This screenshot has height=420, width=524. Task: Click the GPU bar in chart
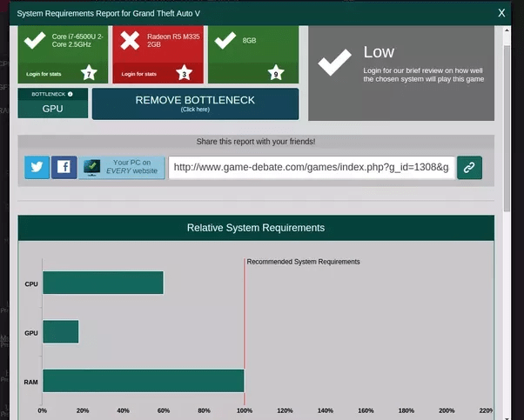pyautogui.click(x=61, y=331)
